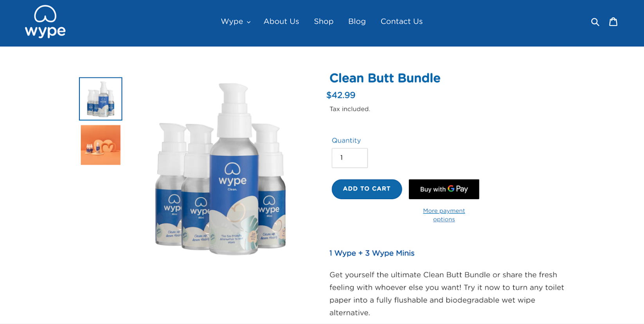This screenshot has height=324, width=644.
Task: Click the main product bottle image
Action: 221,169
